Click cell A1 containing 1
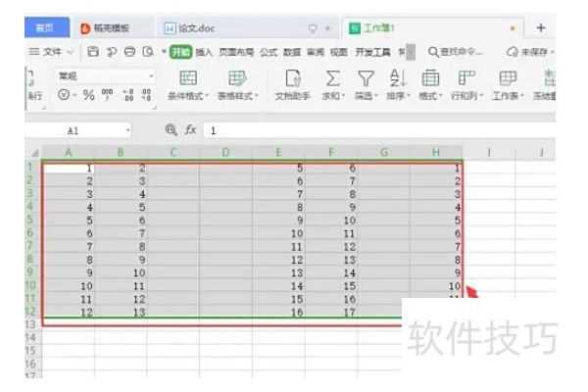 click(69, 168)
